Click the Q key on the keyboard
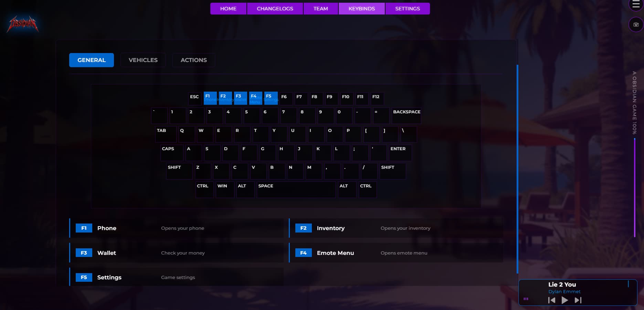 [x=187, y=134]
